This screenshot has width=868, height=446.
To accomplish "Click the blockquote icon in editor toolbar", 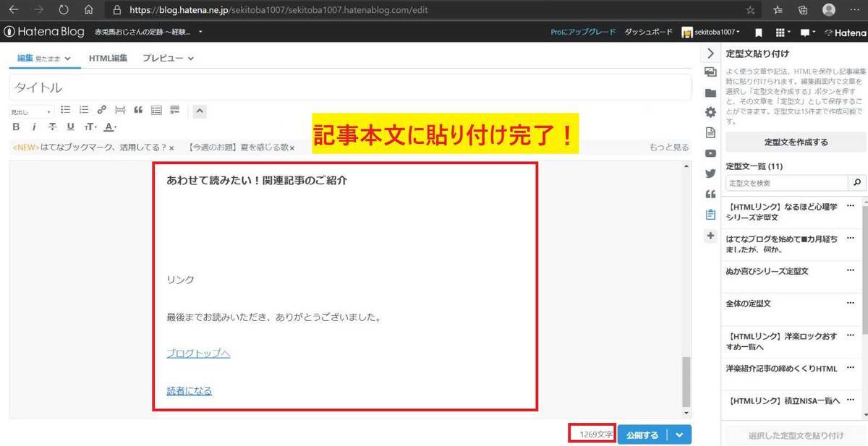I will [138, 111].
